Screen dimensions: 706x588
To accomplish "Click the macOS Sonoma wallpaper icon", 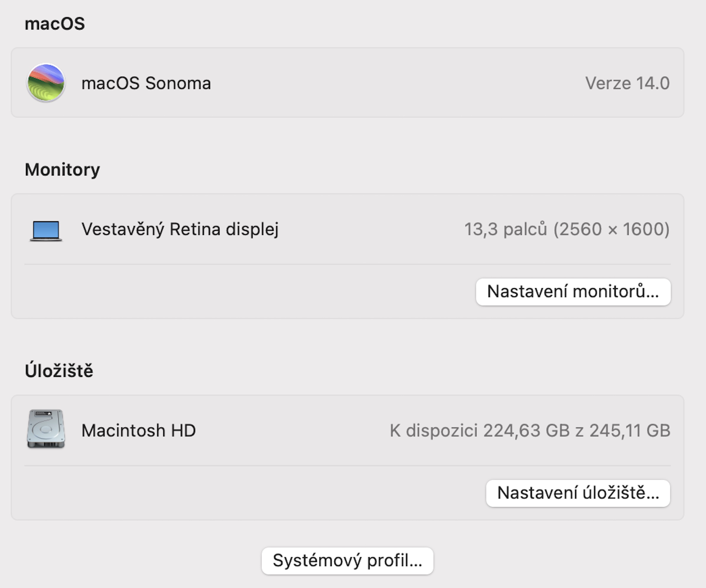I will (x=46, y=83).
